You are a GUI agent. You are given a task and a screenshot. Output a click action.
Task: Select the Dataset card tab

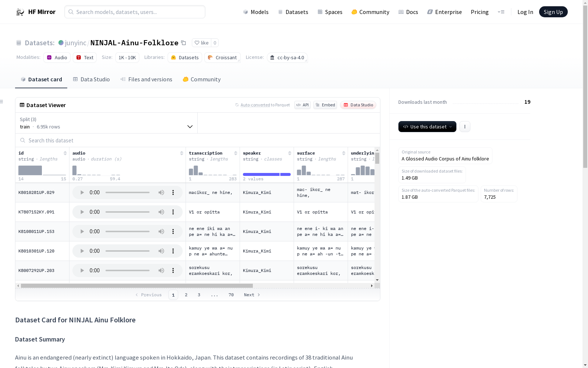click(41, 79)
